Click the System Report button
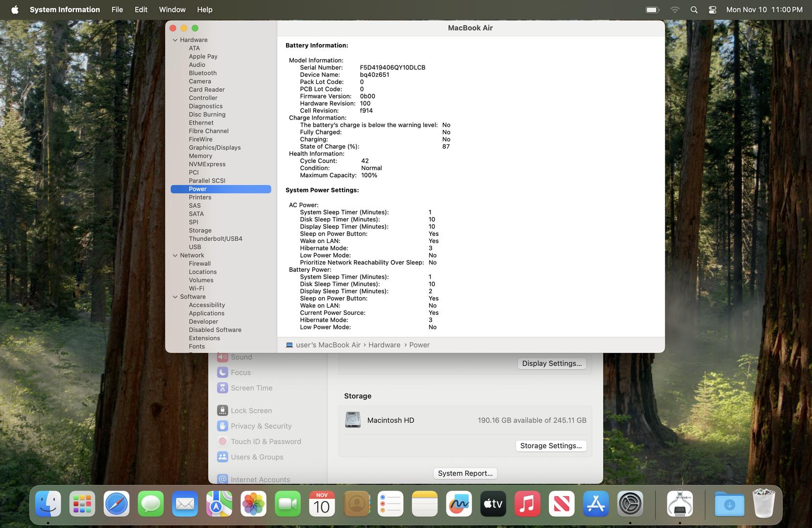Screen dimensions: 812x528 coord(465,473)
